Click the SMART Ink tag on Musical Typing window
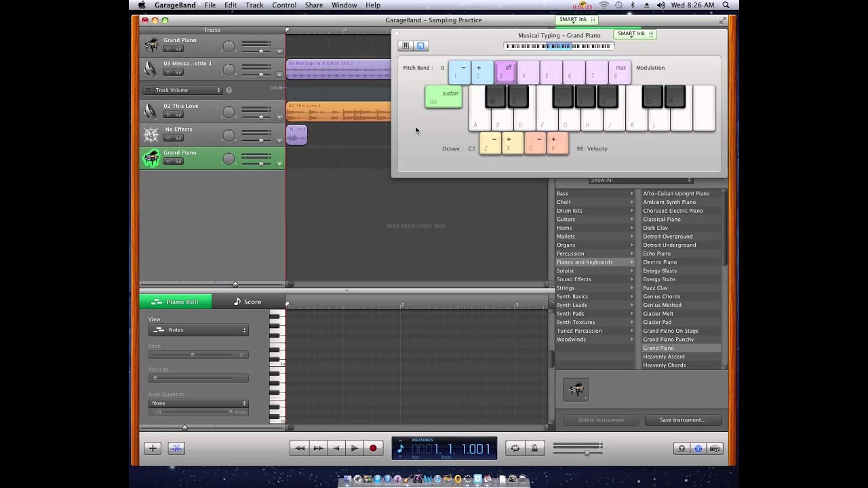The width and height of the screenshot is (868, 488). (x=634, y=34)
